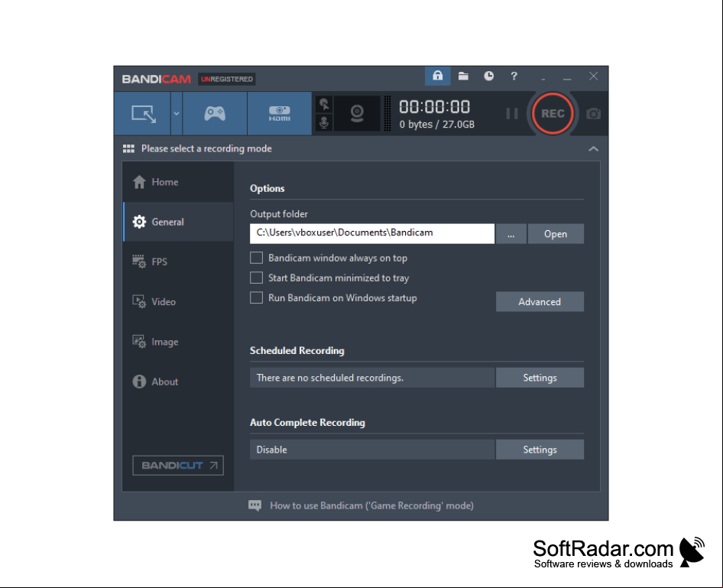
Task: Open help question mark icon
Action: tap(514, 76)
